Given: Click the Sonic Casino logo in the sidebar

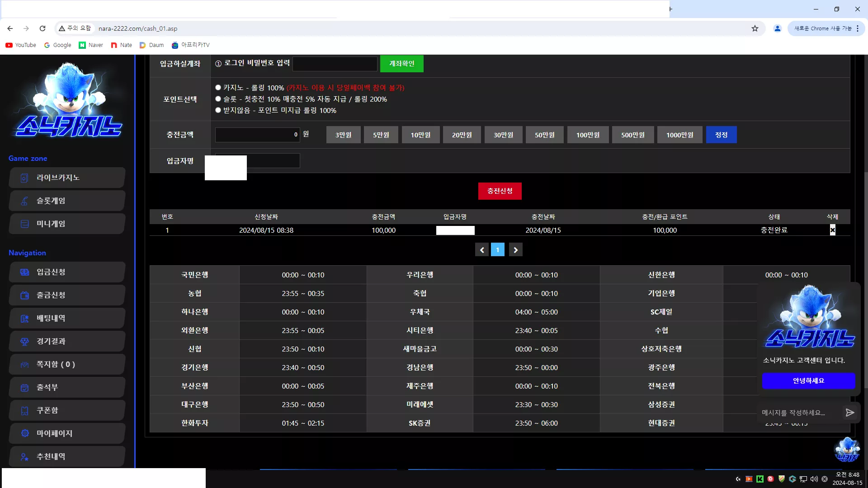Looking at the screenshot, I should coord(68,100).
